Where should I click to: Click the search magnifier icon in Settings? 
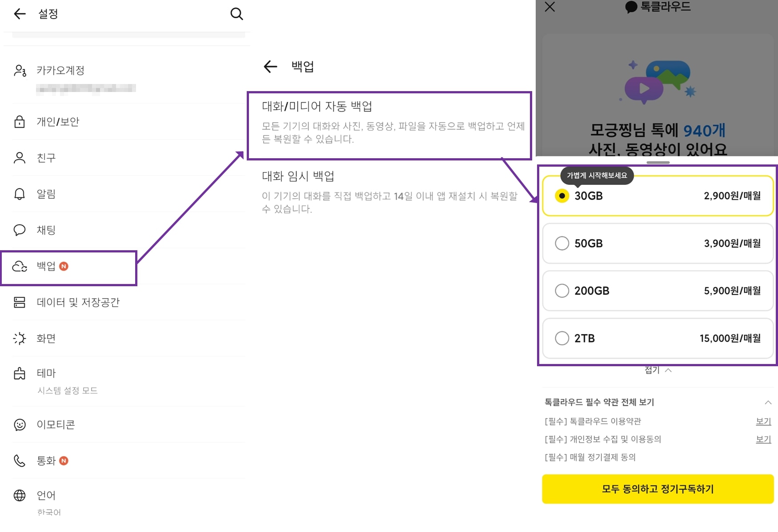pyautogui.click(x=237, y=14)
